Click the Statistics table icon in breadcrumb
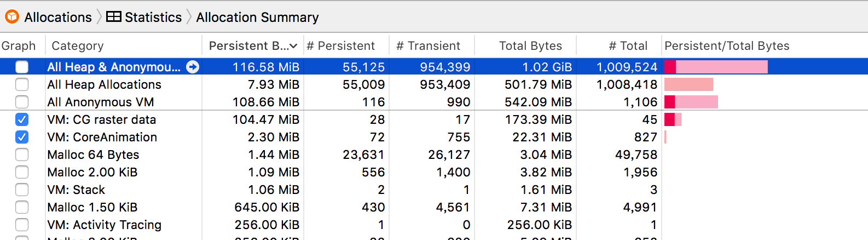868x240 pixels. tap(113, 17)
